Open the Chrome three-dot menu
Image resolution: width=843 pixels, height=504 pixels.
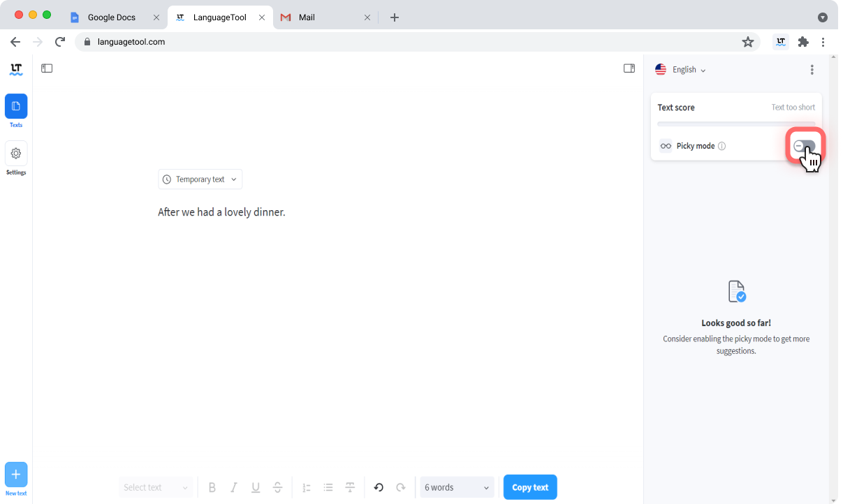[824, 42]
